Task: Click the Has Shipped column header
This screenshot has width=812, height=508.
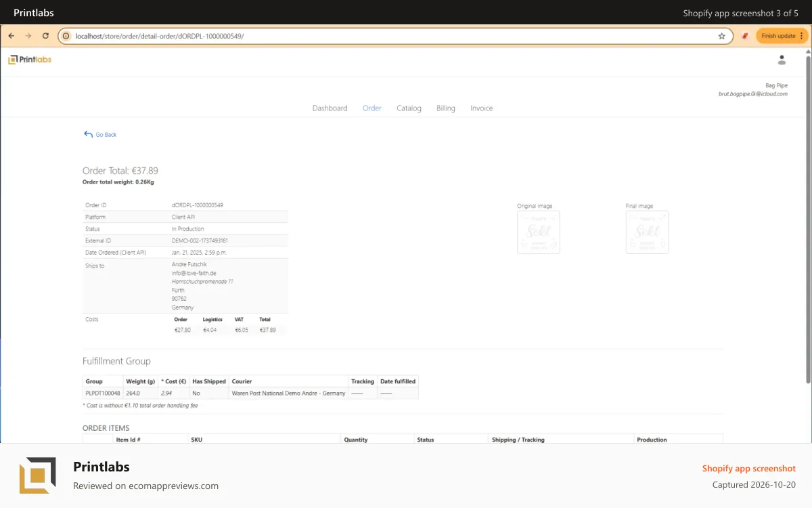Action: point(209,381)
